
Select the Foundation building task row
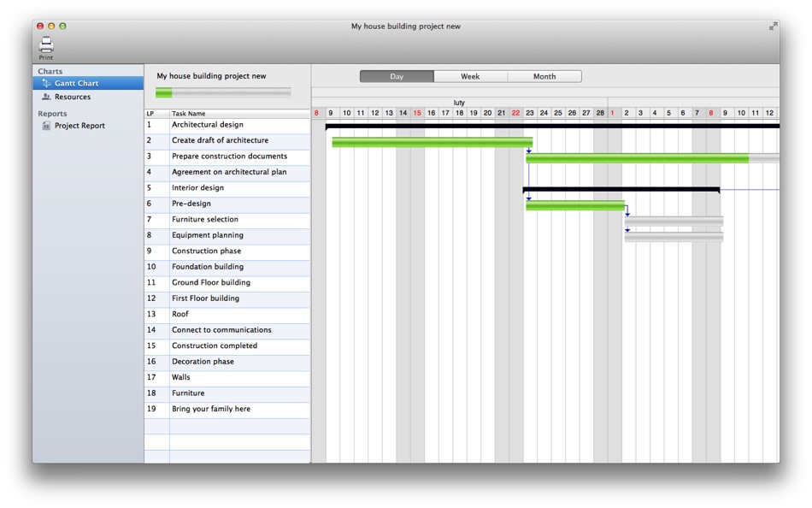point(227,267)
